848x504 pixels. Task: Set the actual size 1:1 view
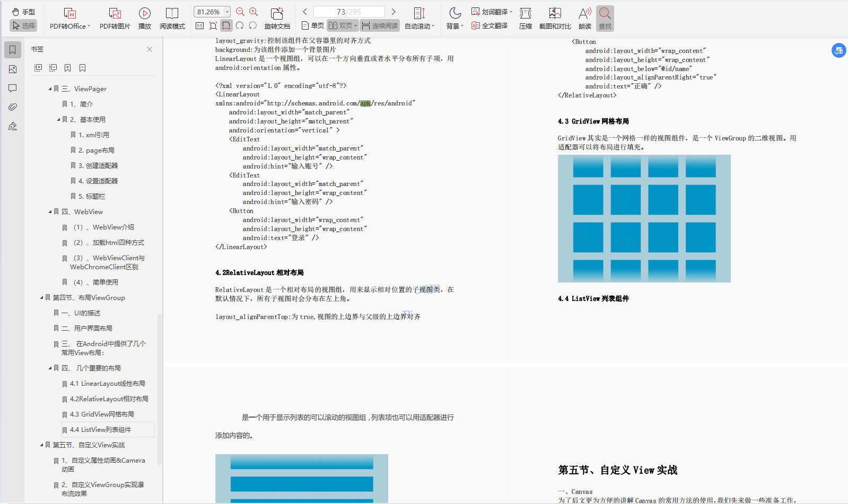coord(199,25)
